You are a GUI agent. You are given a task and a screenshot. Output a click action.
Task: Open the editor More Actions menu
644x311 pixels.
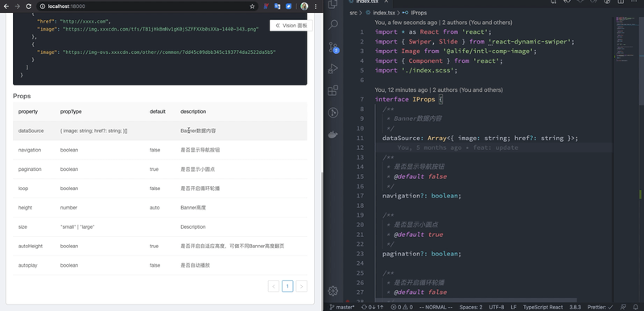[634, 2]
